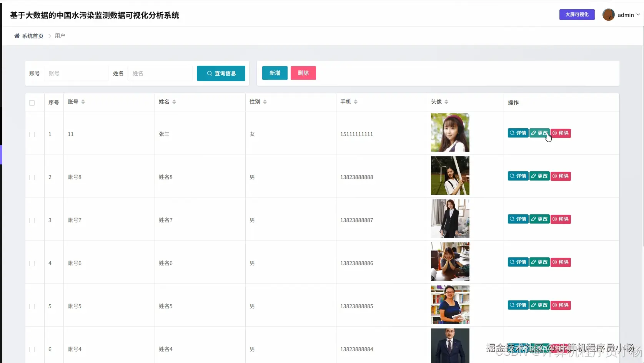
Task: Click 更改 edit for 账号7
Action: (539, 219)
